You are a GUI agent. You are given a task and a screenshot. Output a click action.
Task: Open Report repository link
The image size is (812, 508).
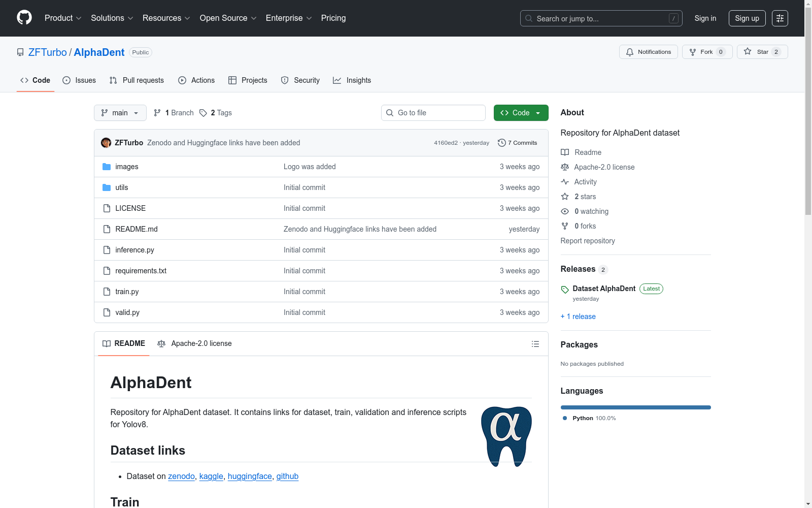pos(588,241)
